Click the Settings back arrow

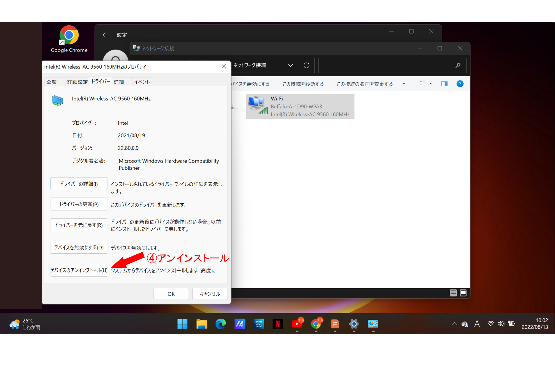coord(106,35)
